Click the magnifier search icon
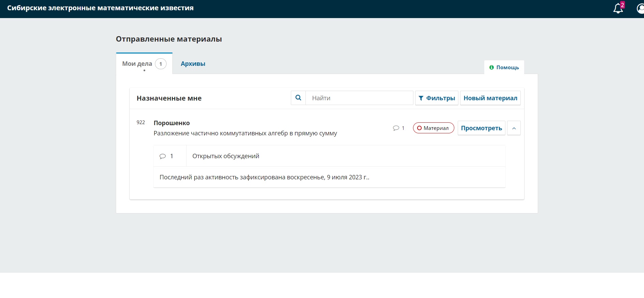644x298 pixels. click(298, 98)
